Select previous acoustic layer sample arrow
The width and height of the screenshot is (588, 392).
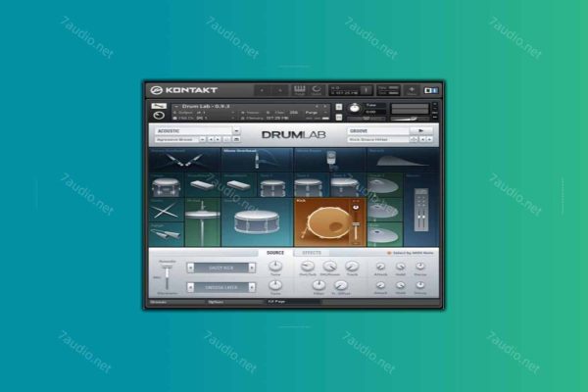click(x=191, y=268)
